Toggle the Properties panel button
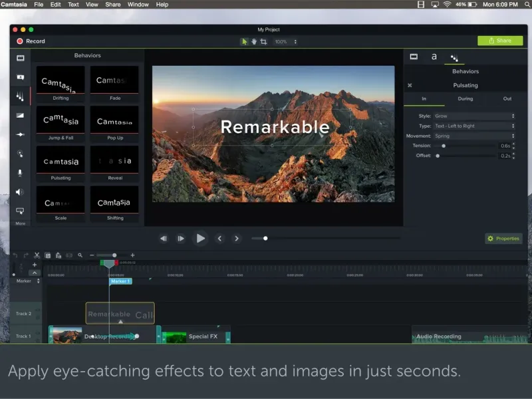532x399 pixels. click(x=503, y=238)
